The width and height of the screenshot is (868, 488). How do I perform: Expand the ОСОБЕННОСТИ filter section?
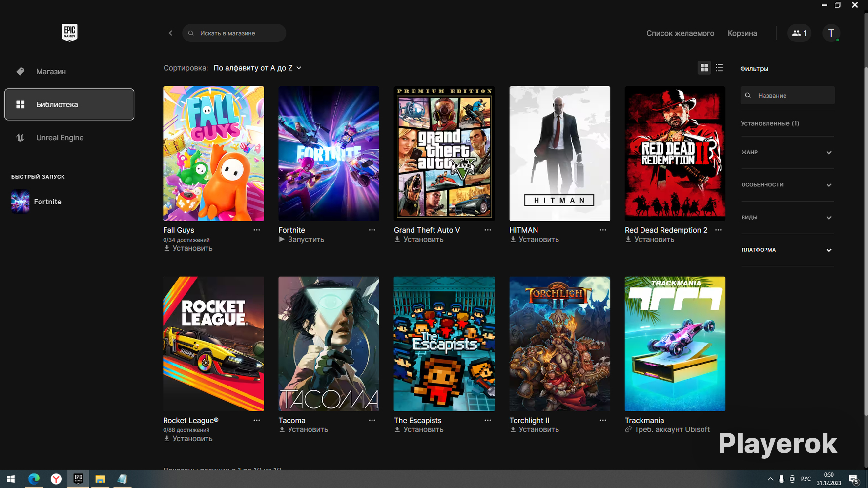(x=787, y=185)
